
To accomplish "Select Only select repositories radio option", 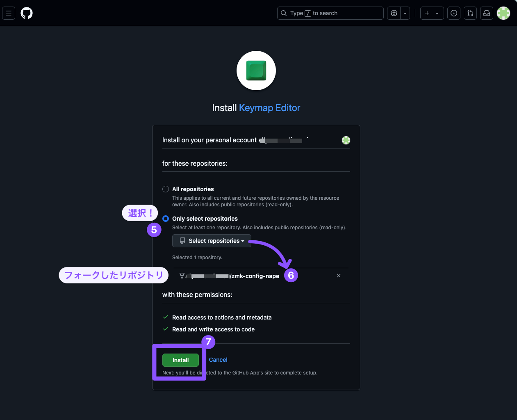I will tap(166, 219).
